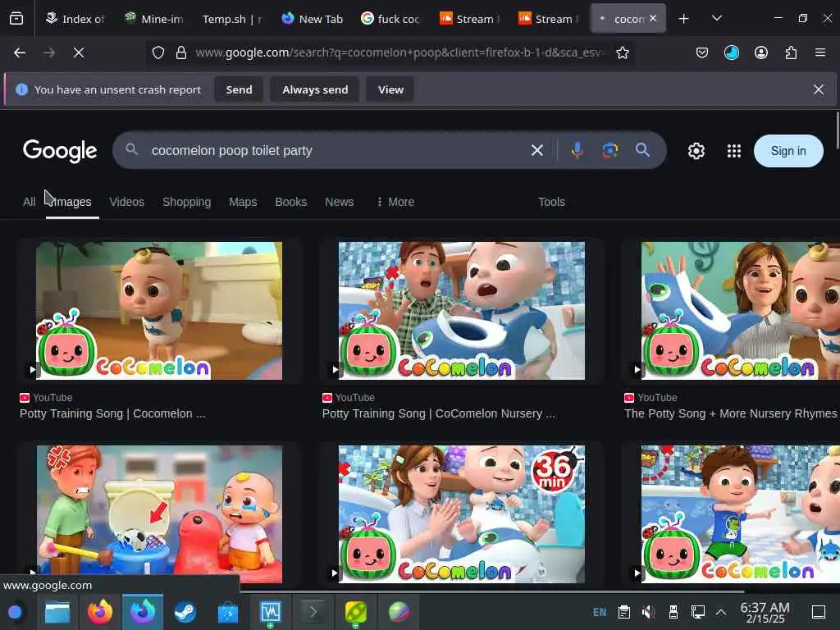This screenshot has height=630, width=840.
Task: Go to Google homepage via logo
Action: pyautogui.click(x=59, y=151)
